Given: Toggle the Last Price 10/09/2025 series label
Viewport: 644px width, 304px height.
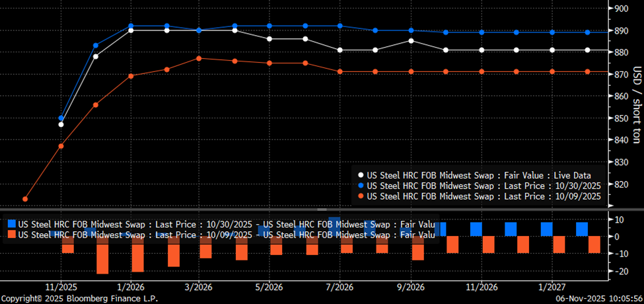Looking at the screenshot, I should coord(483,196).
